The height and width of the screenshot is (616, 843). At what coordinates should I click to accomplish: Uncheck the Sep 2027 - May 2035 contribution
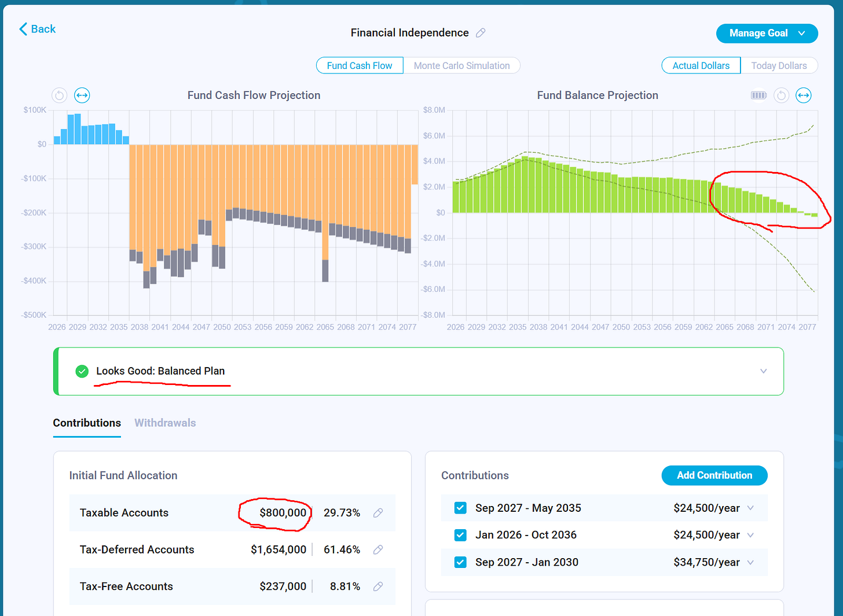tap(460, 508)
